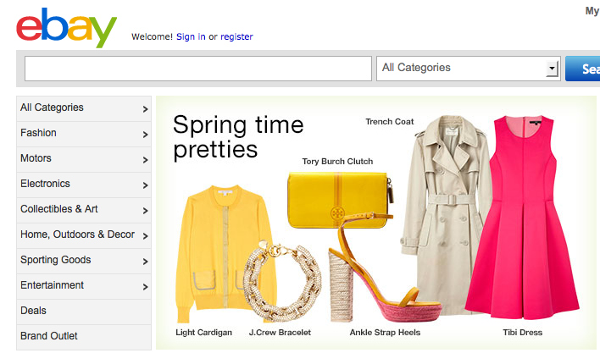
Task: Open the Motors category
Action: tap(84, 159)
